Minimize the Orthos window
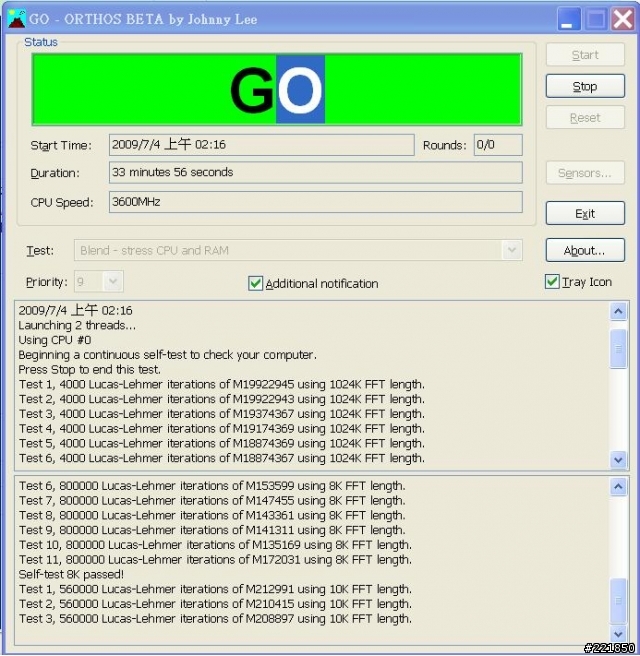The width and height of the screenshot is (640, 656). click(568, 19)
